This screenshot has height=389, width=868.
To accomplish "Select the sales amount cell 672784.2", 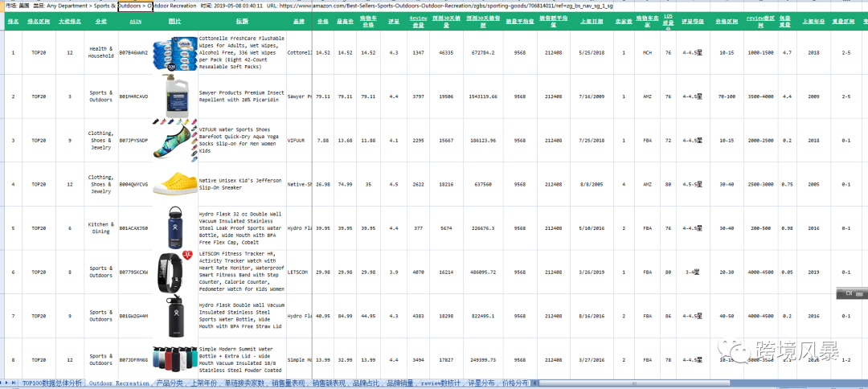I will coord(483,52).
